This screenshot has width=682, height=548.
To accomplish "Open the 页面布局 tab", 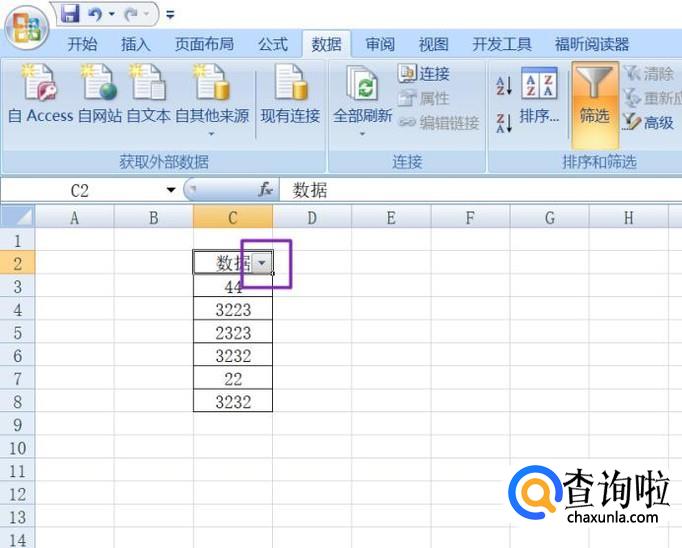I will (204, 44).
